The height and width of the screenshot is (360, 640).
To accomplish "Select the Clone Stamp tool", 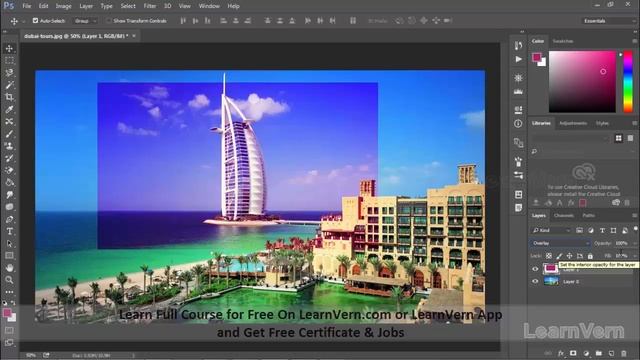I will (x=9, y=146).
